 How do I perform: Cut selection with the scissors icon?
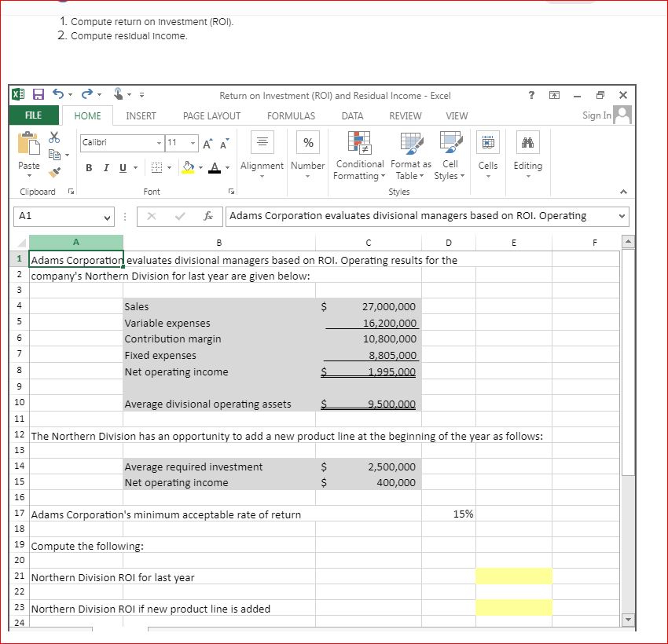point(54,137)
